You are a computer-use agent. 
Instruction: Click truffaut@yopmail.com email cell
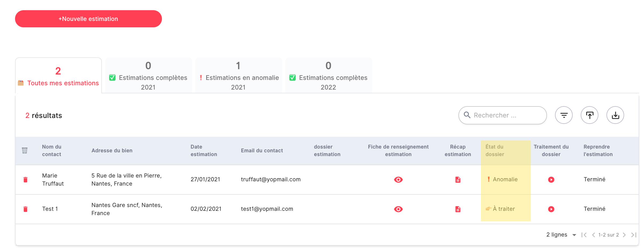271,179
